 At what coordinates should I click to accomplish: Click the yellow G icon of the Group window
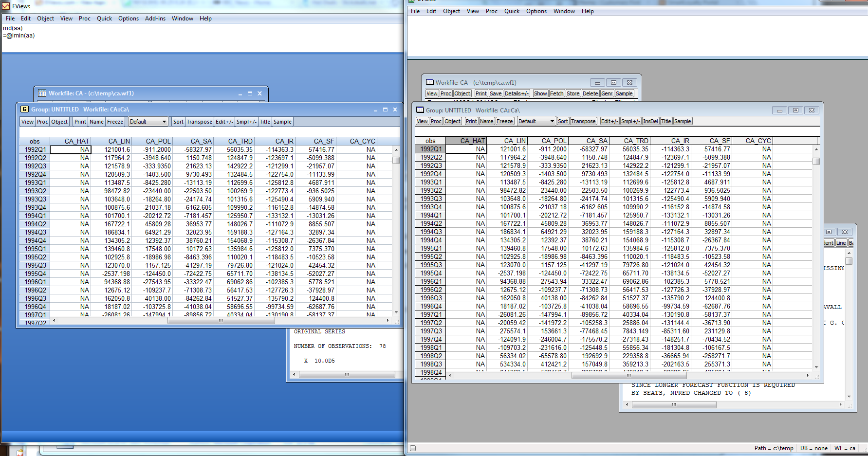coord(24,109)
